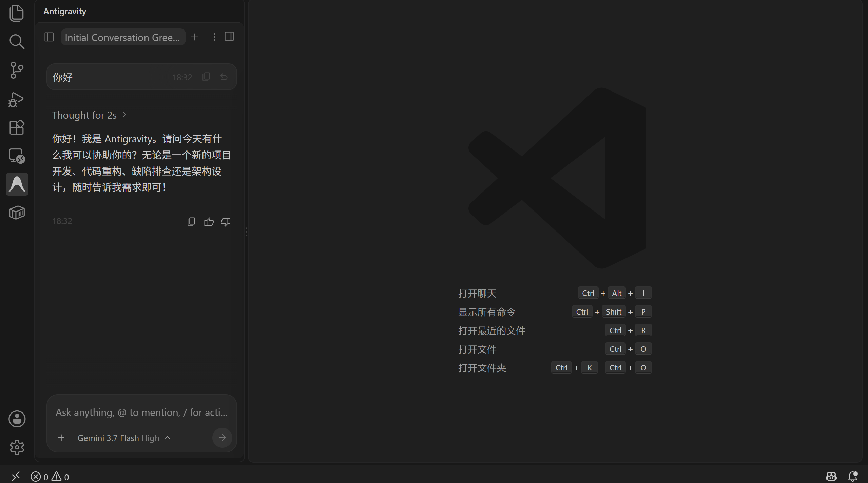Send the message with arrow button

(x=222, y=438)
